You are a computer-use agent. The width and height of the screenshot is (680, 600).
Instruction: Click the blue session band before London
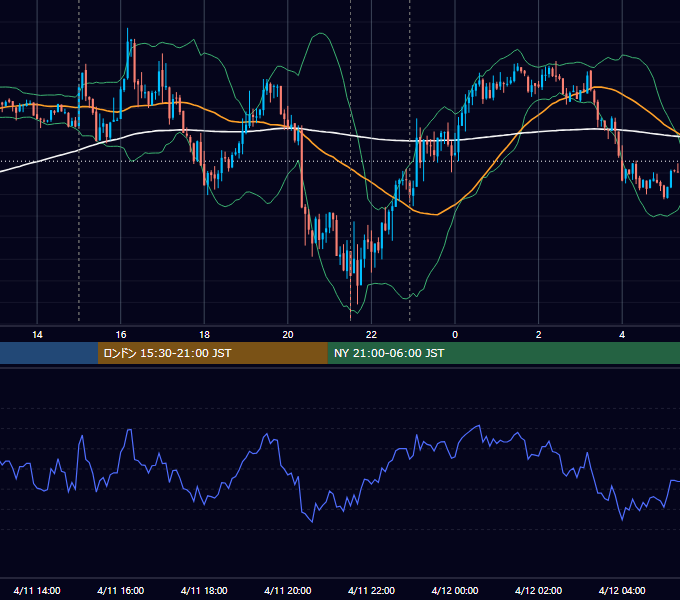(49, 353)
